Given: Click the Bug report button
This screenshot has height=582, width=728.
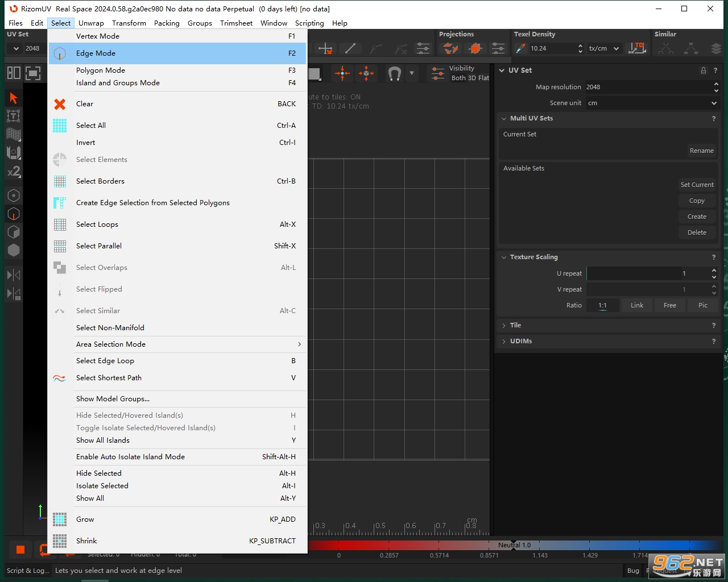Looking at the screenshot, I should pyautogui.click(x=633, y=571).
